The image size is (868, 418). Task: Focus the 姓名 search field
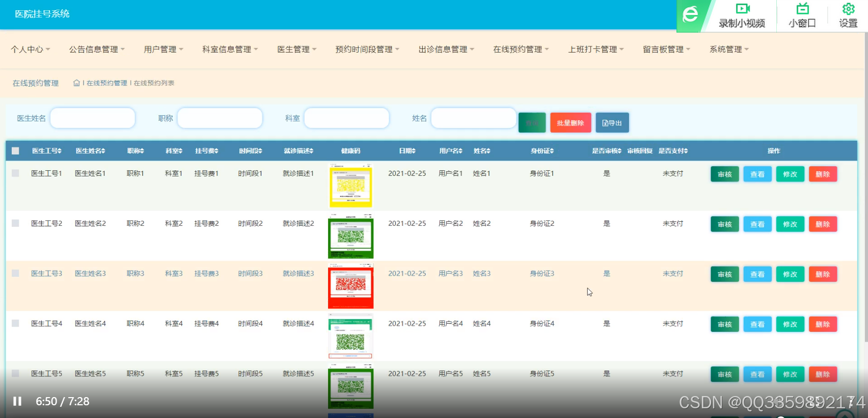click(x=474, y=118)
